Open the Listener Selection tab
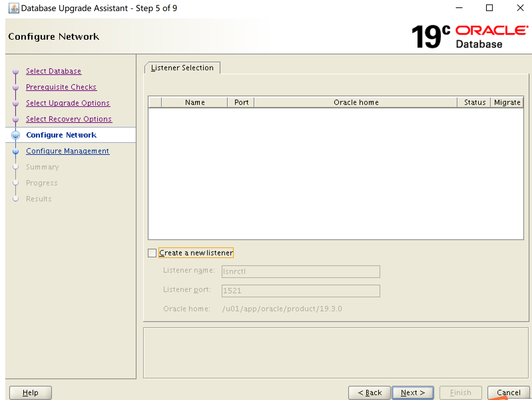Screen dimensions: 532x400 [x=182, y=68]
